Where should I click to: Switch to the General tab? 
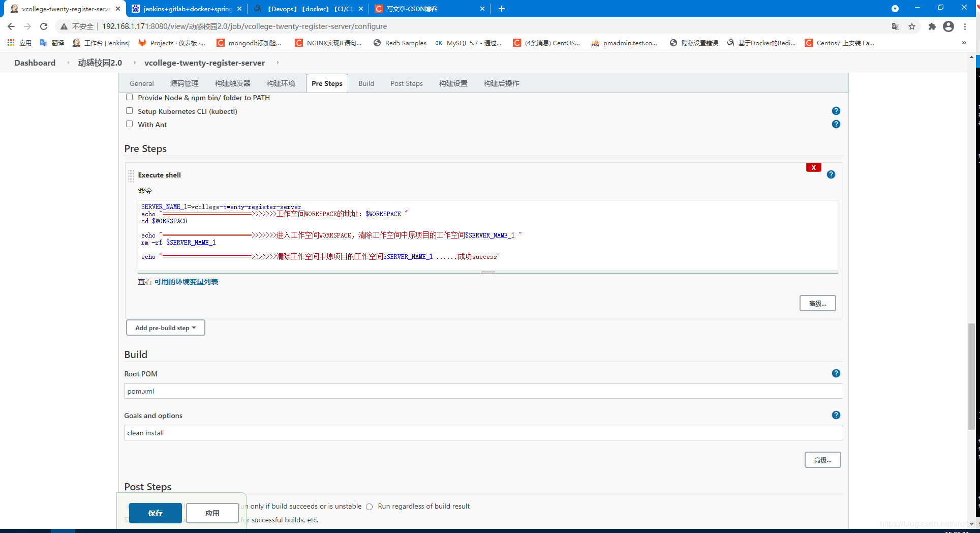coord(141,83)
